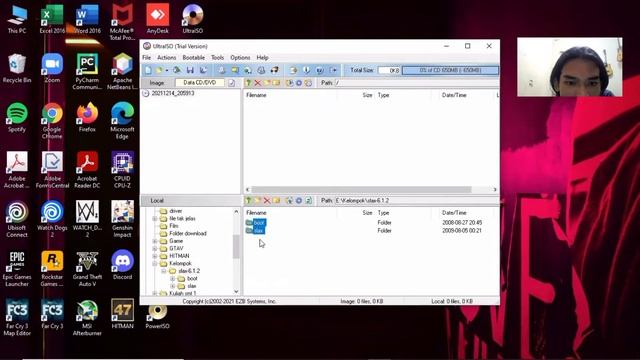
Task: Click the image pane Path field
Action: 416,83
